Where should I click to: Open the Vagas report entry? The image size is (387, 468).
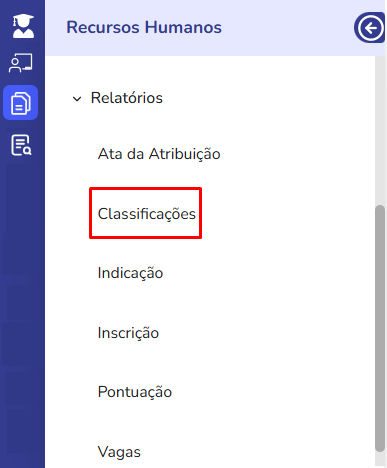click(119, 452)
